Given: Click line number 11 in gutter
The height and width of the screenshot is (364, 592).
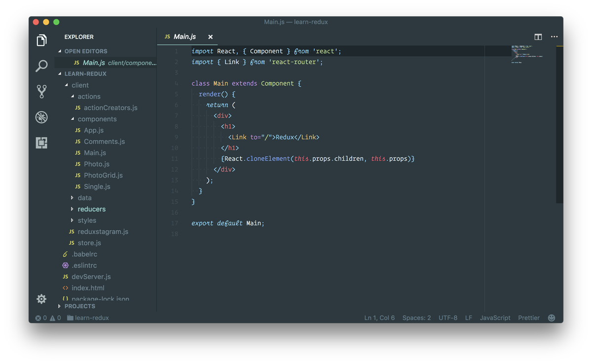Looking at the screenshot, I should click(174, 159).
